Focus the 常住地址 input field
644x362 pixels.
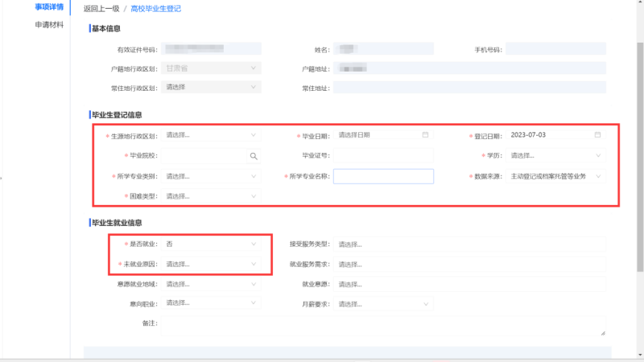point(469,87)
